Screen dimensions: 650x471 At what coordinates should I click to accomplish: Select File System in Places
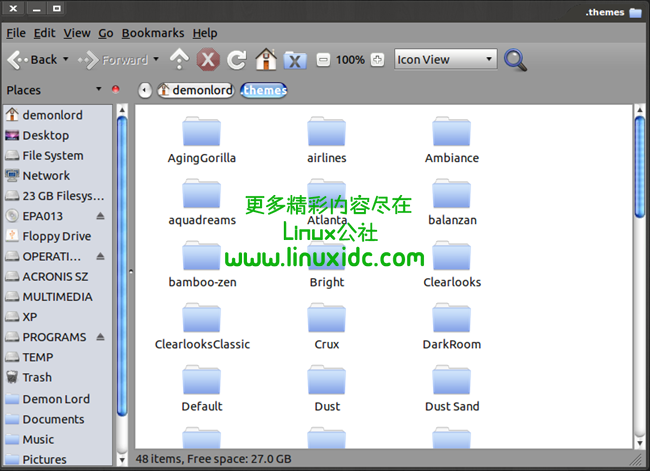tap(58, 155)
